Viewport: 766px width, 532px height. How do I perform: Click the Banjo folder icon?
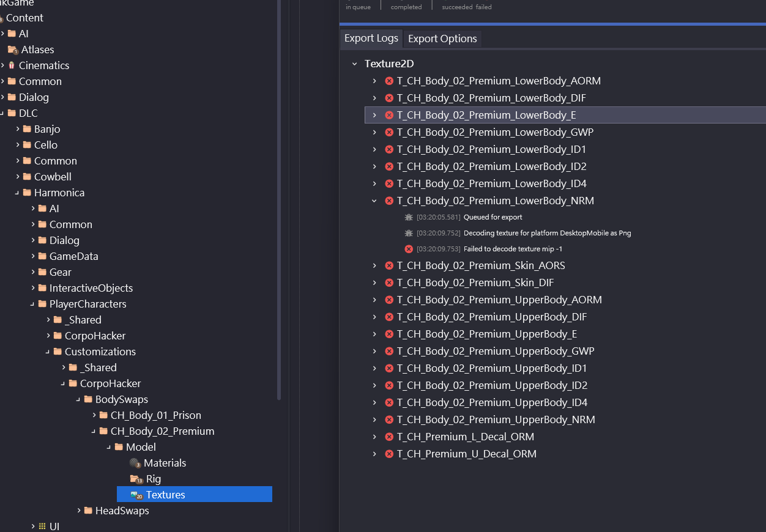(27, 129)
